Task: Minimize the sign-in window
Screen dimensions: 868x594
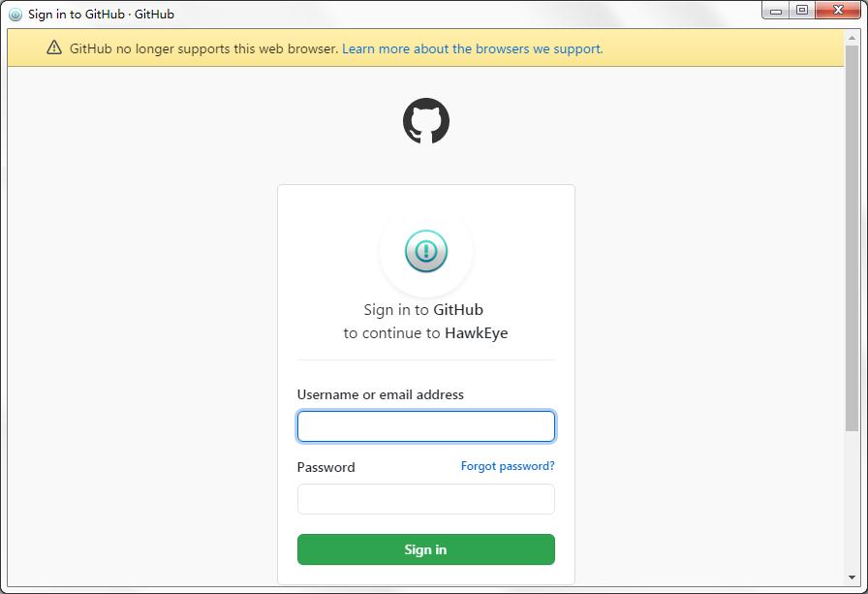Action: click(x=777, y=11)
